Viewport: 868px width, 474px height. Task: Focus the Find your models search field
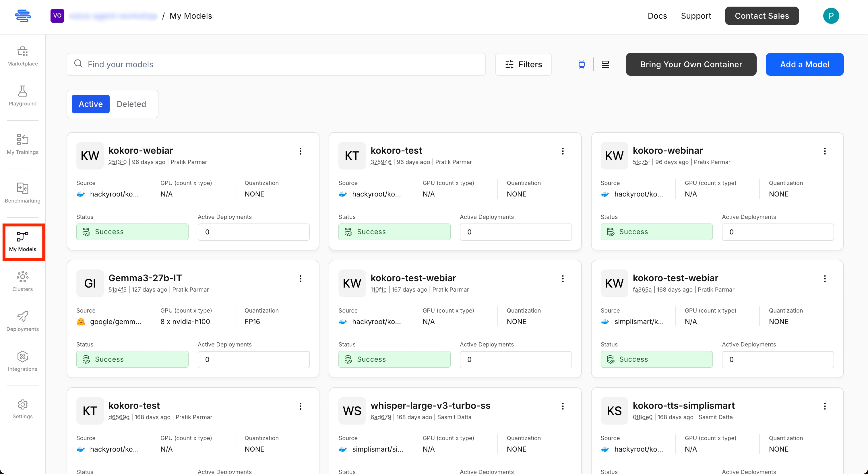(276, 64)
